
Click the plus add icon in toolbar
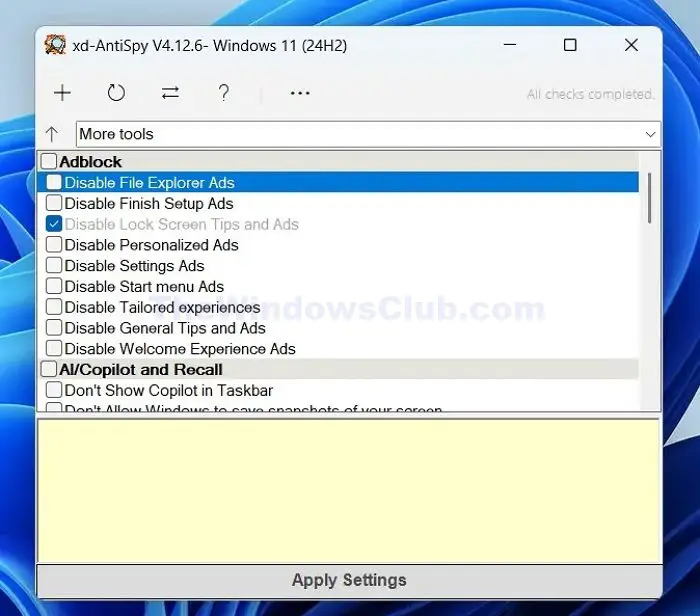[62, 93]
